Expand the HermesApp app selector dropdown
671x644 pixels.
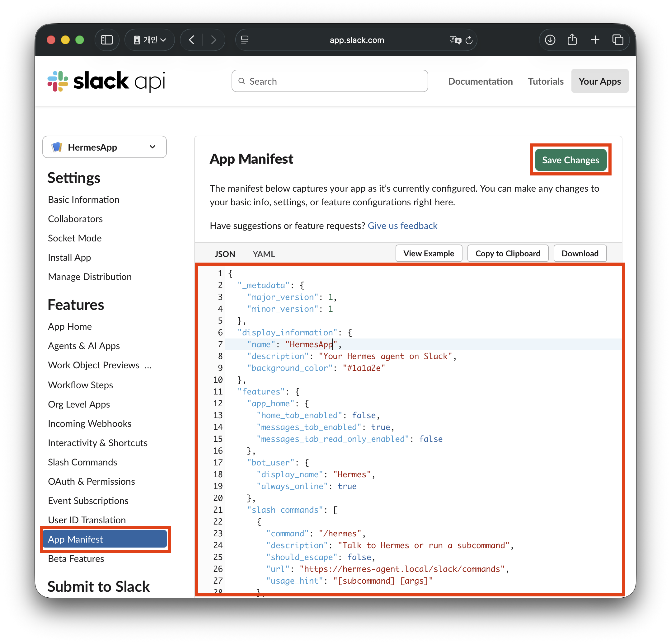pyautogui.click(x=105, y=147)
